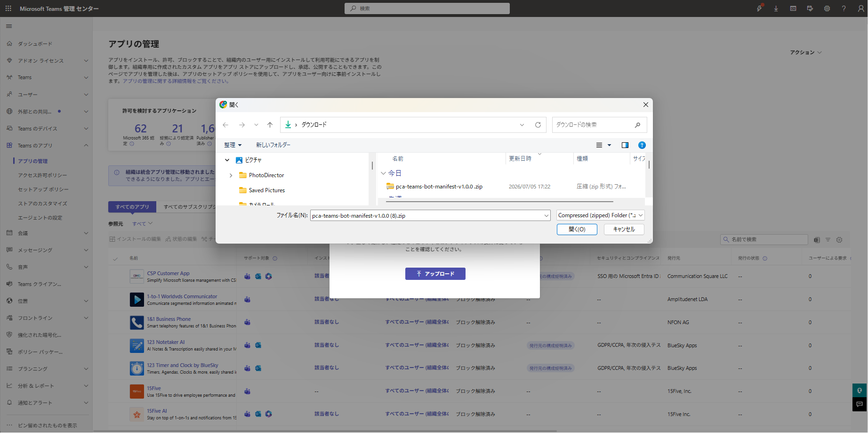The image size is (868, 433).
Task: Expand the PhotoDirector folder in the tree
Action: point(231,175)
